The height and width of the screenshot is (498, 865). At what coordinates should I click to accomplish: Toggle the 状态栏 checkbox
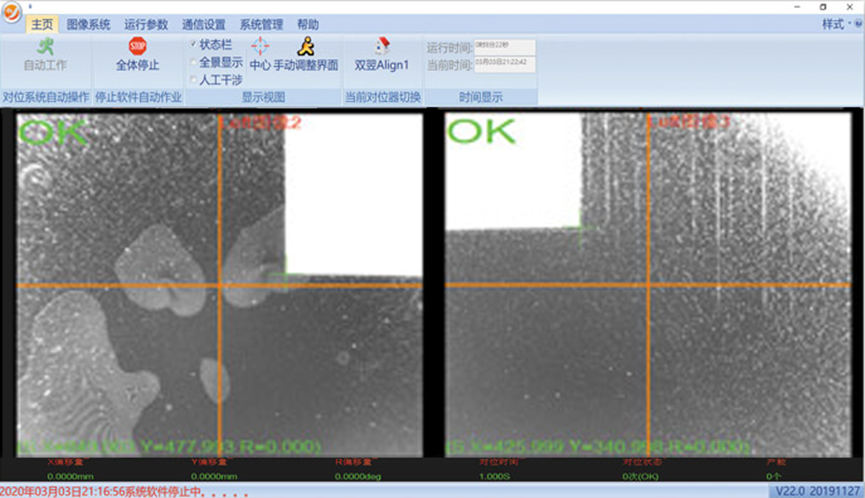194,44
